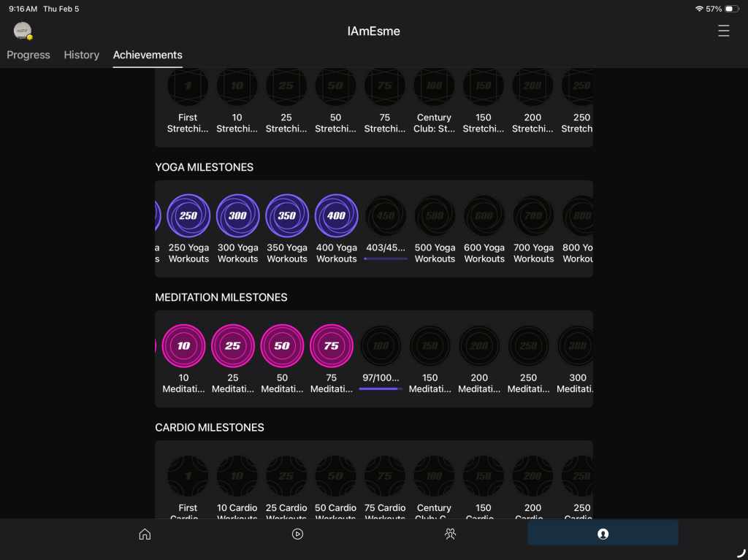Open the hamburger menu
This screenshot has width=748, height=560.
(723, 31)
